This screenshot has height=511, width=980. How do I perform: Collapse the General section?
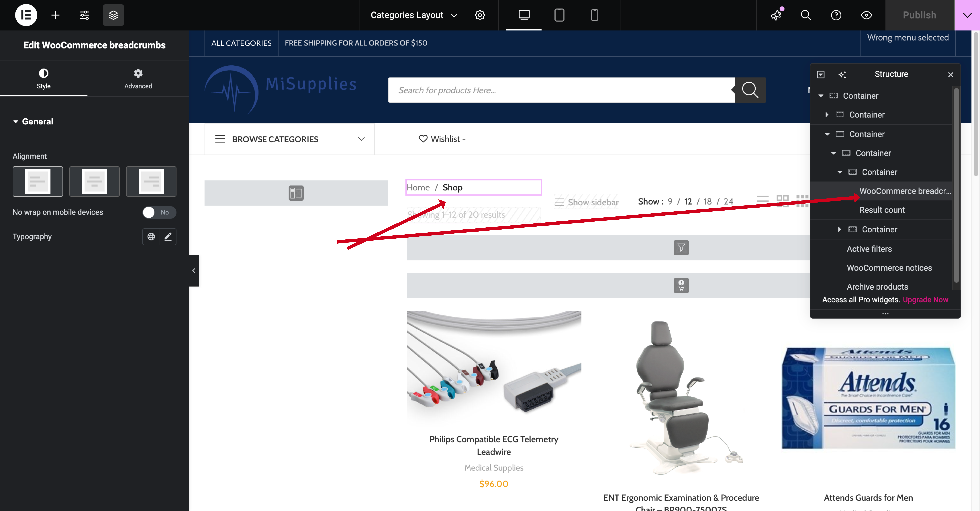tap(33, 121)
